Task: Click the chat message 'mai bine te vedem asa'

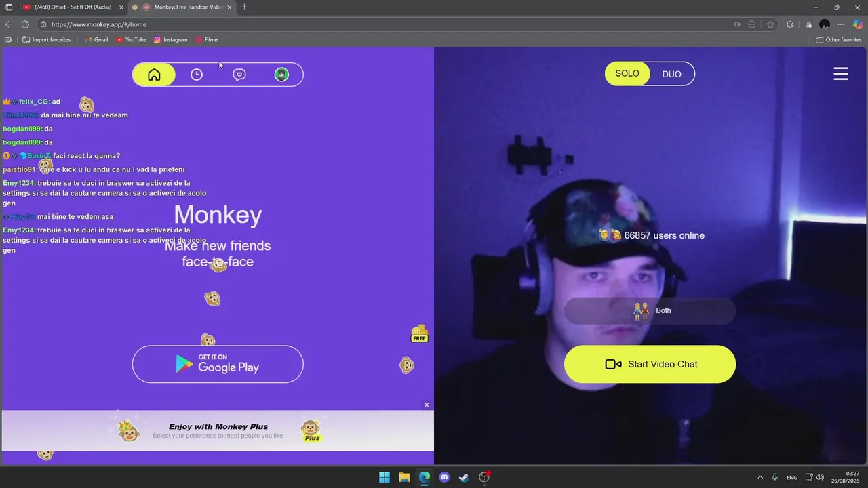Action: pos(75,217)
